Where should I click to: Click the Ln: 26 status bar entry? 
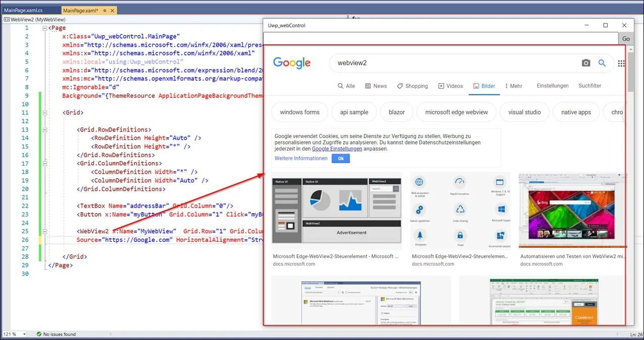pyautogui.click(x=636, y=334)
